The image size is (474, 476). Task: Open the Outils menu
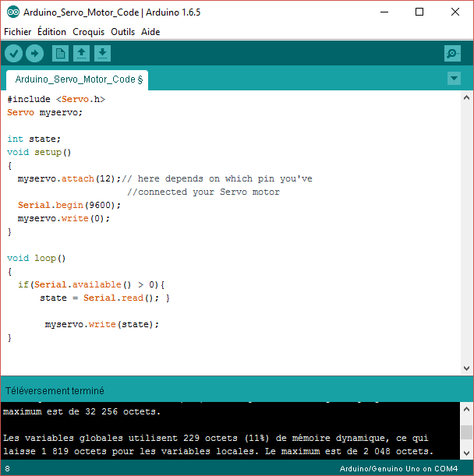click(x=122, y=32)
